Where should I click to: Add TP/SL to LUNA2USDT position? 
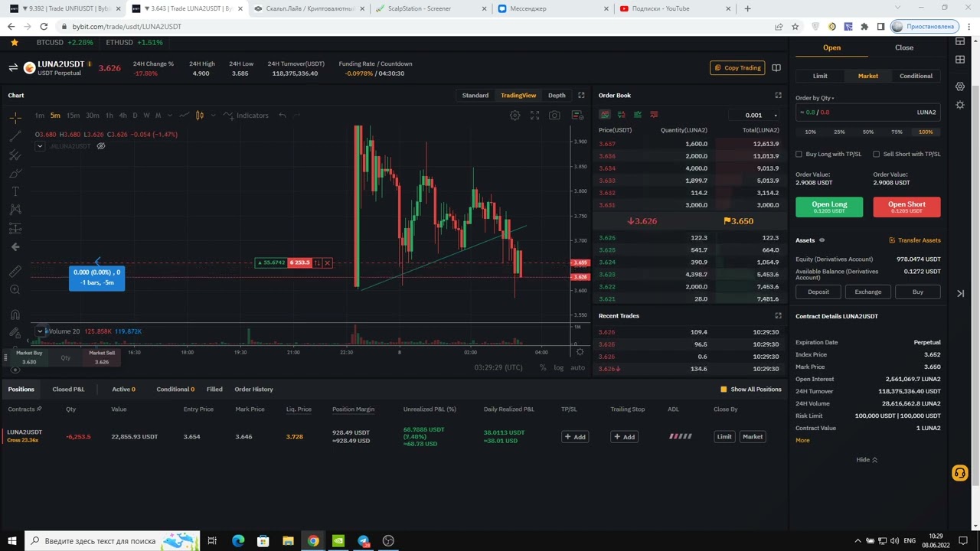pos(575,437)
